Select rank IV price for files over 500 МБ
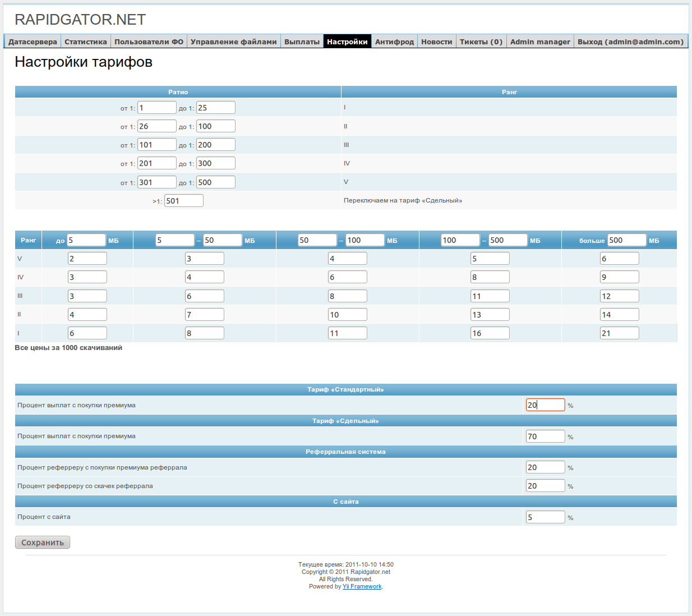 click(620, 277)
